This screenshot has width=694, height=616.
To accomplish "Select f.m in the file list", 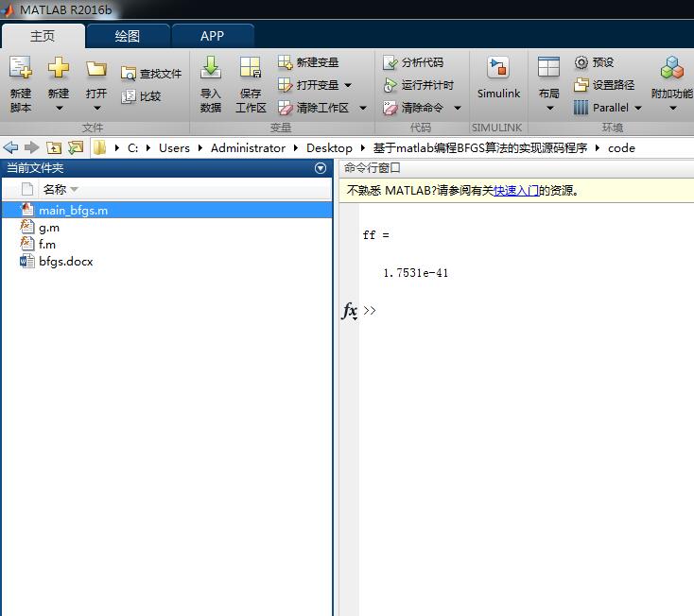I will click(166, 244).
